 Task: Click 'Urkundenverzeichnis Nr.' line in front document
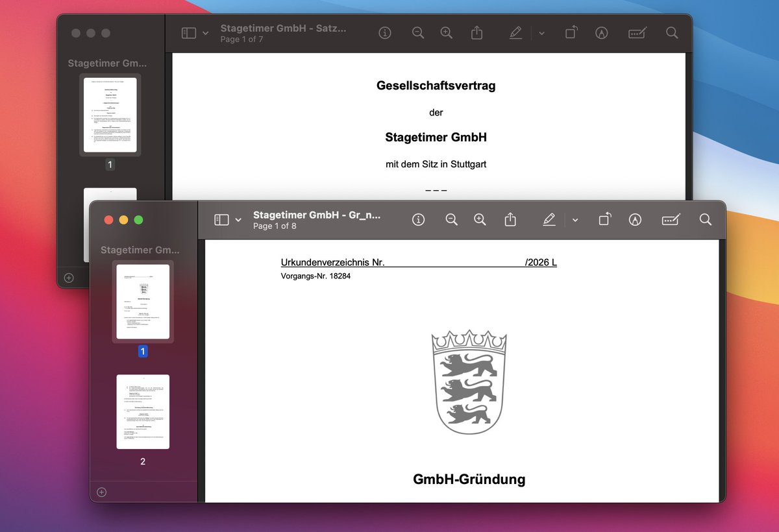click(x=419, y=263)
